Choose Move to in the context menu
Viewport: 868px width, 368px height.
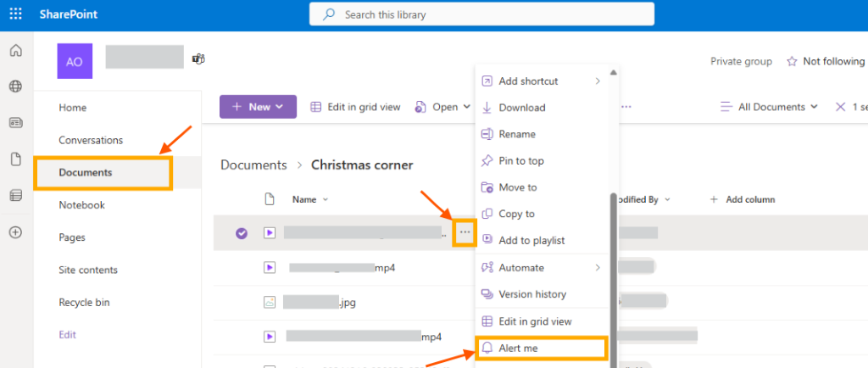click(542, 187)
